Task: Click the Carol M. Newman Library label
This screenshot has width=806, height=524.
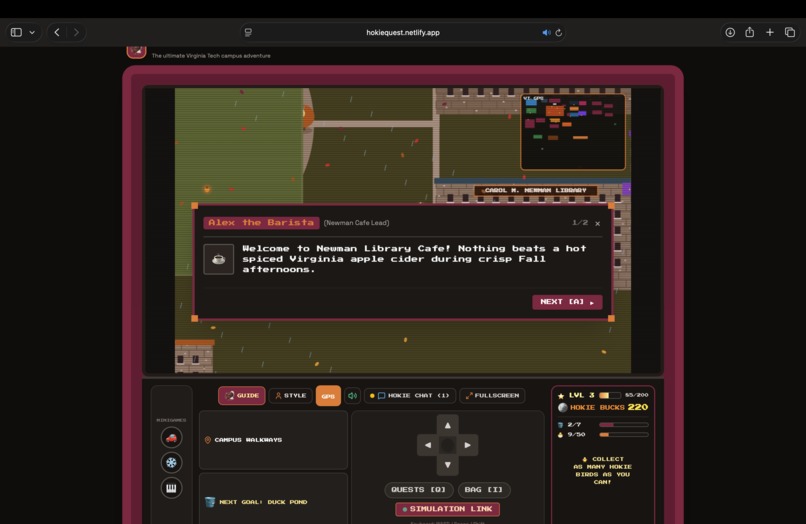Action: click(536, 190)
